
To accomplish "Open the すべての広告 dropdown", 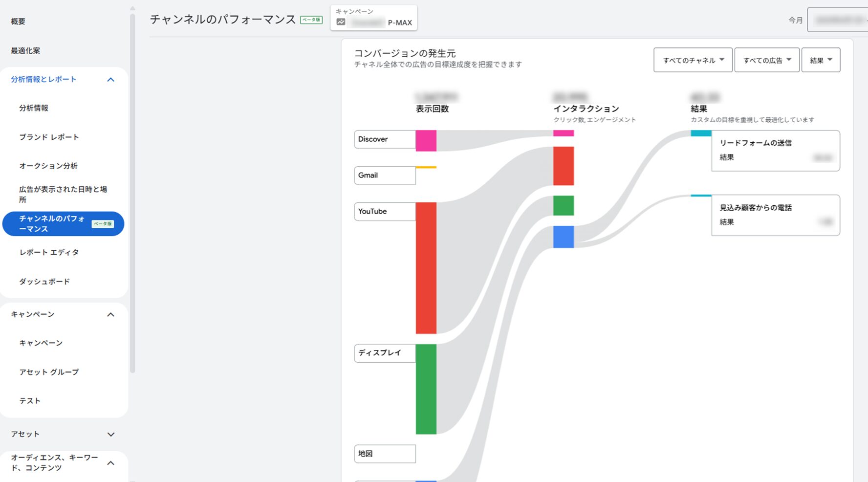I will coord(767,60).
